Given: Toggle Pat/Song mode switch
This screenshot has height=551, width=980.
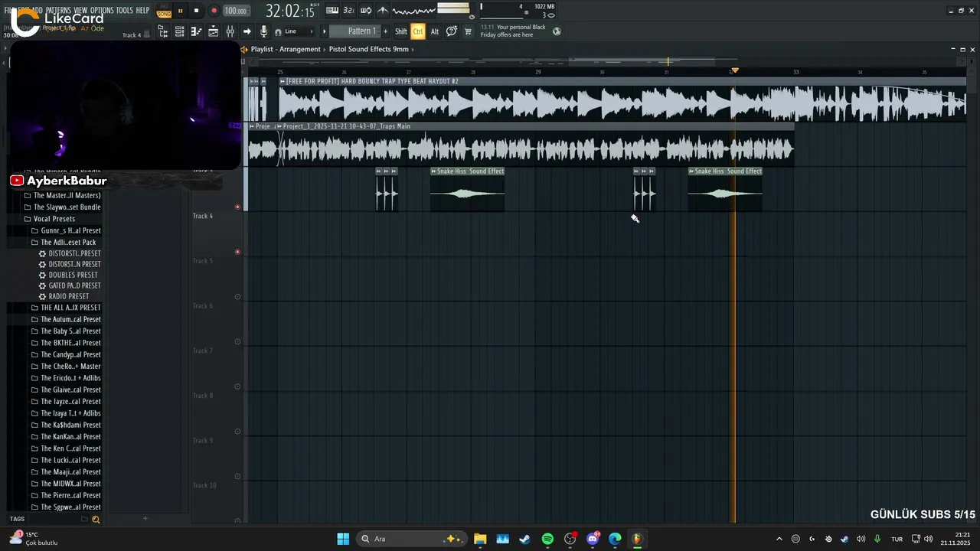Looking at the screenshot, I should [x=164, y=11].
